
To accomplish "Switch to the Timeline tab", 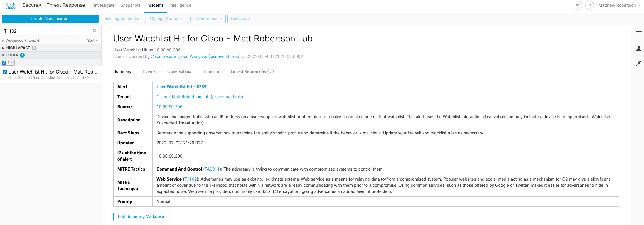I will [x=211, y=71].
